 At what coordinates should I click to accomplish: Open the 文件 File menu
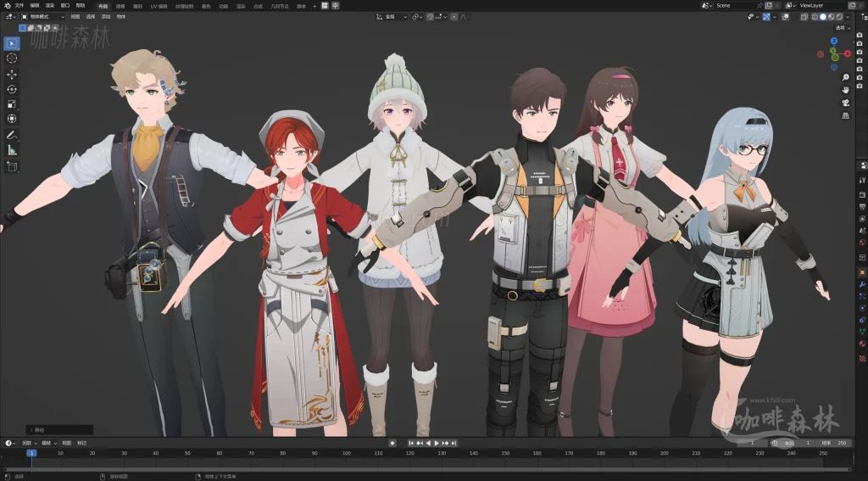coord(19,6)
